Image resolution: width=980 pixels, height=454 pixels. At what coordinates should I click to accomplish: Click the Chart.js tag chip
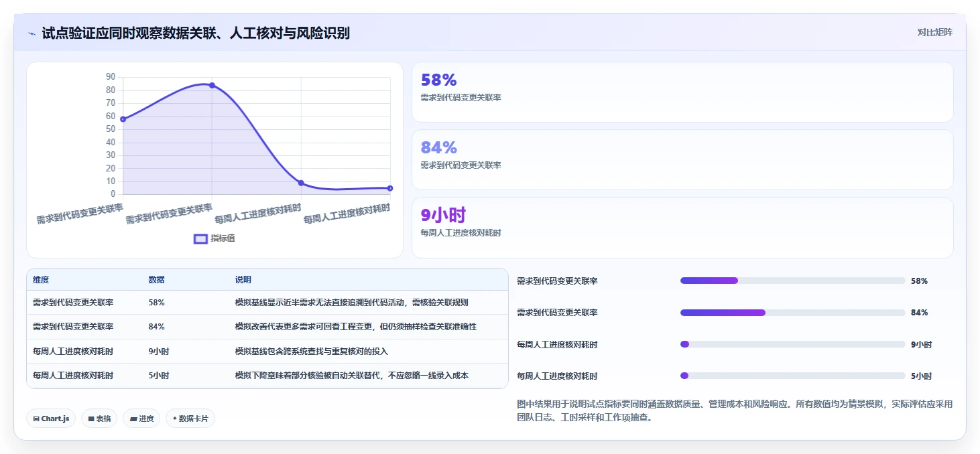coord(51,419)
